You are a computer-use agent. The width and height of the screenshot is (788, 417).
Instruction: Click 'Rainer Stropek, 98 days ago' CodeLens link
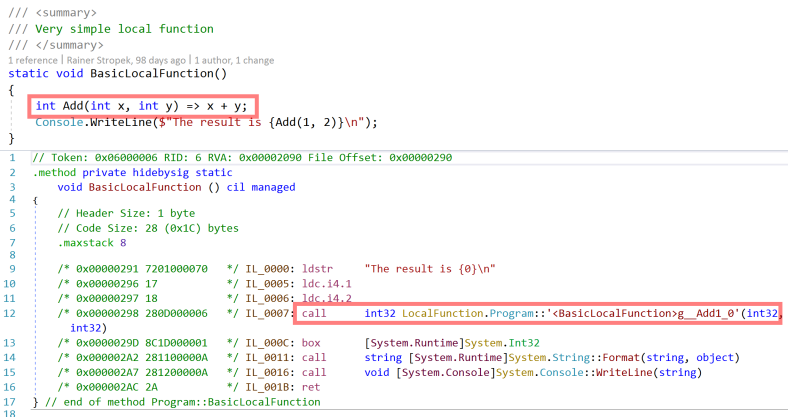pos(126,60)
